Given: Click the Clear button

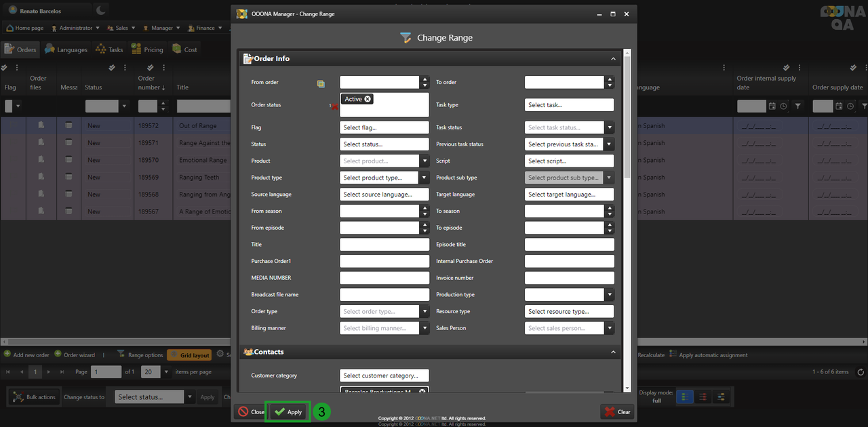Looking at the screenshot, I should (617, 411).
